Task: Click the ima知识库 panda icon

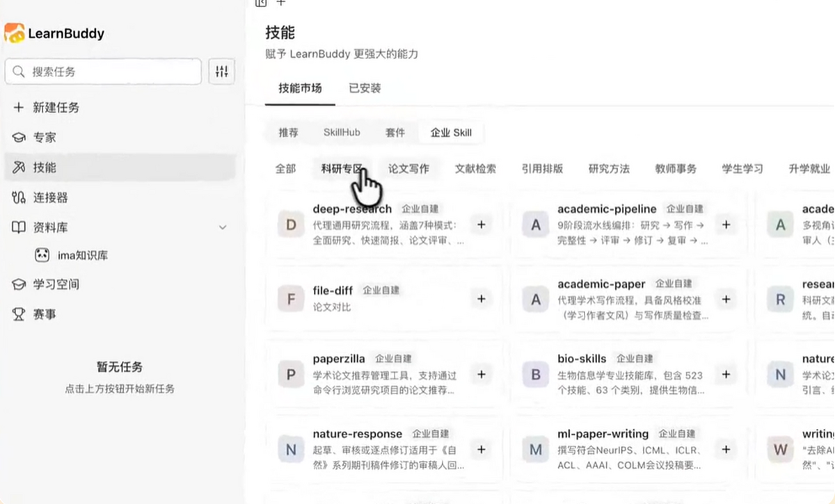Action: point(42,255)
